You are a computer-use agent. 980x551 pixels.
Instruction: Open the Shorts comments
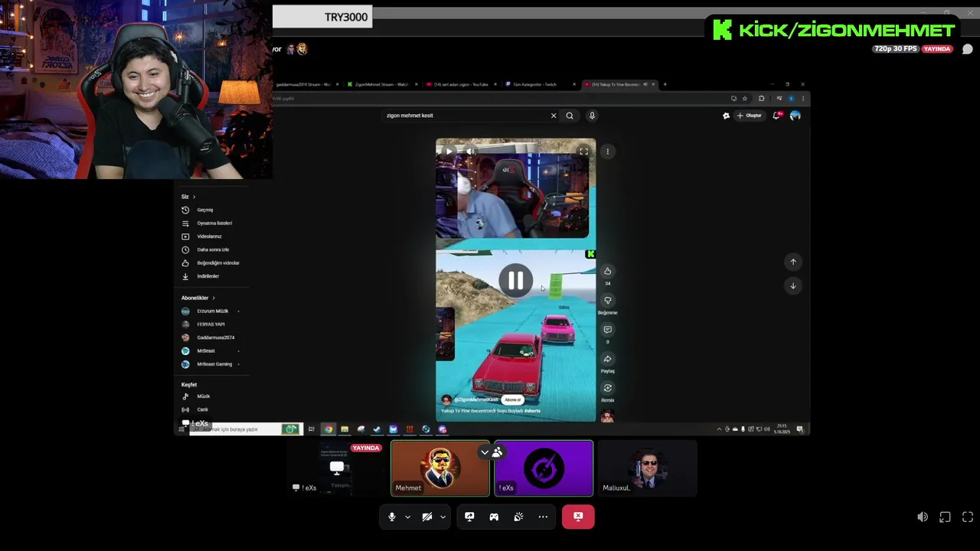pyautogui.click(x=607, y=330)
